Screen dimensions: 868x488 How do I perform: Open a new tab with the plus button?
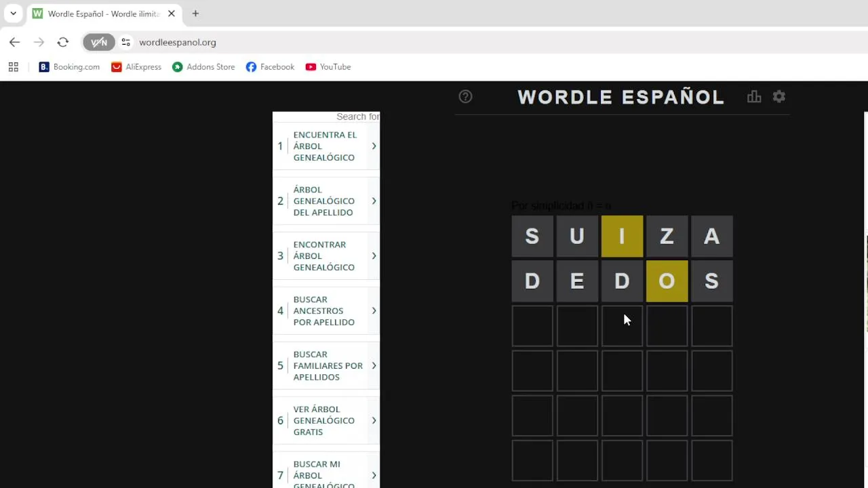coord(195,14)
